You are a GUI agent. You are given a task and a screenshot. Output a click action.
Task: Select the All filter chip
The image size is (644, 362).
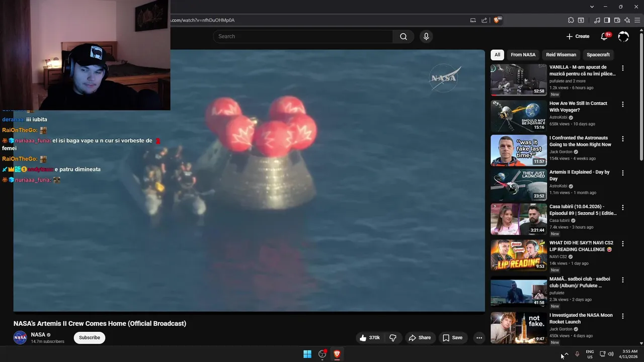pyautogui.click(x=497, y=55)
